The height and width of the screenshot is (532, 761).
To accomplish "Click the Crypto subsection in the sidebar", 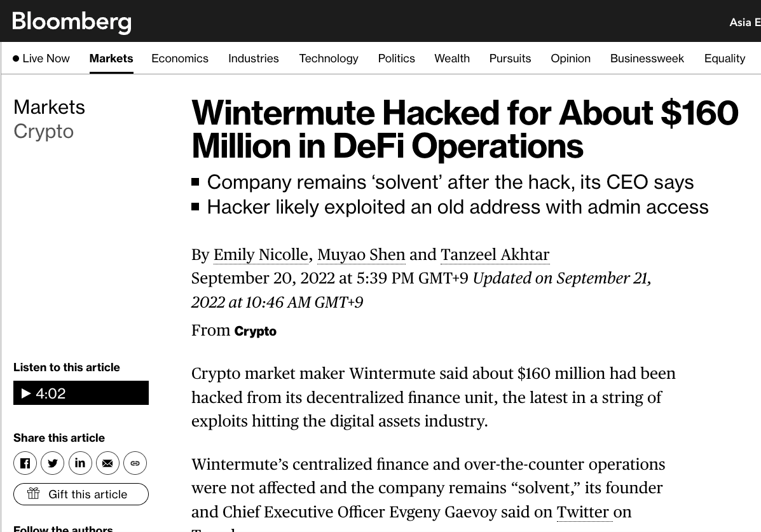I will point(43,132).
